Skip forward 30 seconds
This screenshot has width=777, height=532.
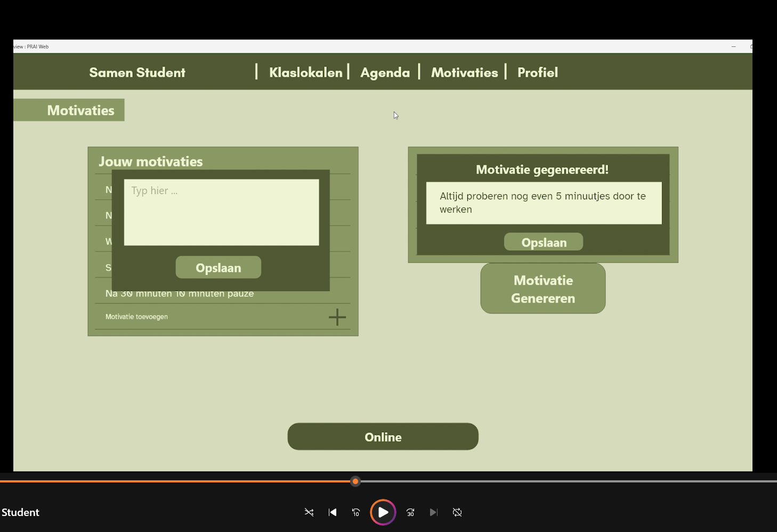(x=410, y=512)
